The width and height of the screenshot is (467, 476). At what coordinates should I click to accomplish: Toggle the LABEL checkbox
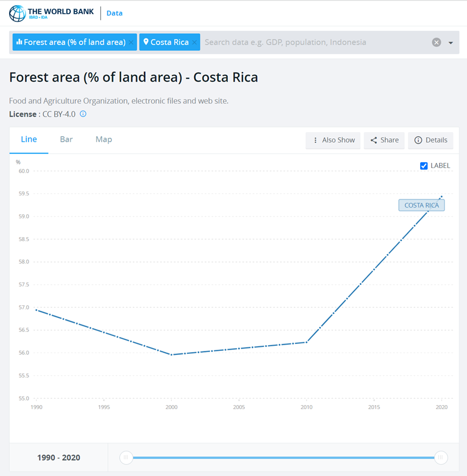click(424, 166)
